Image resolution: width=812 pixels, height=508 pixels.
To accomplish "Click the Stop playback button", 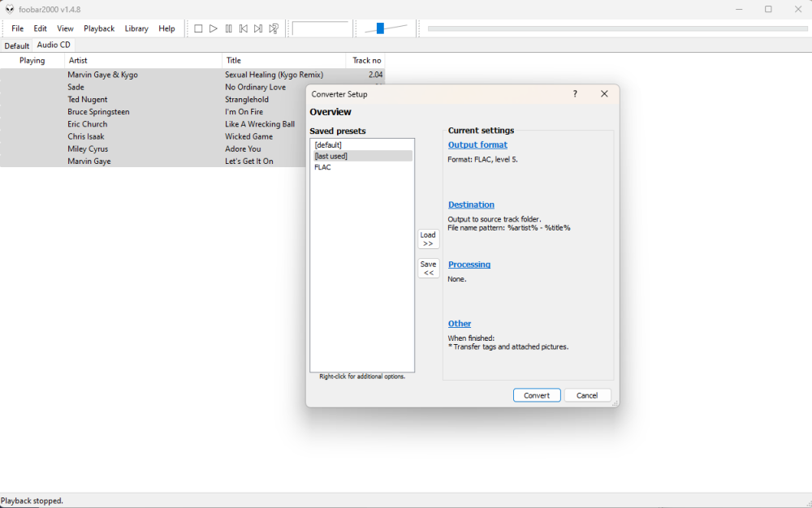I will (x=198, y=28).
